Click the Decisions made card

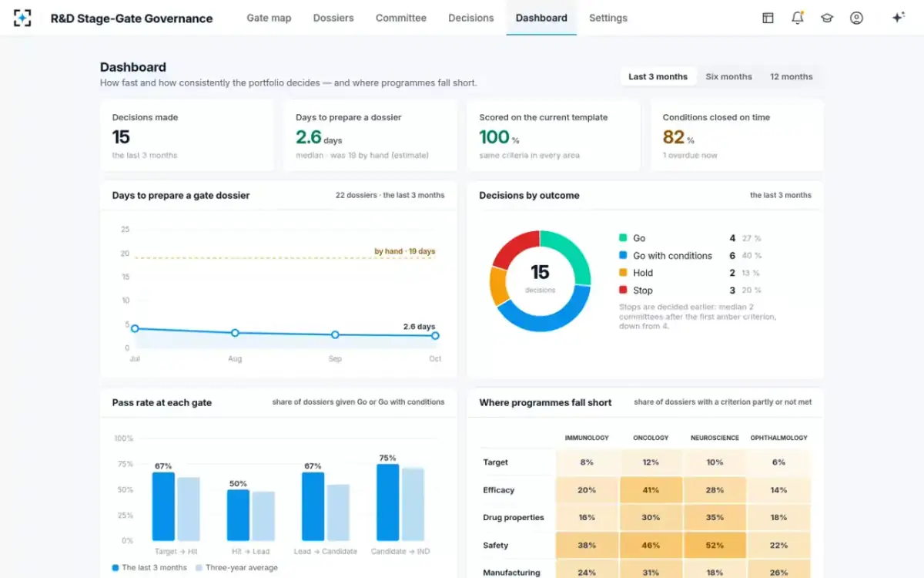(x=187, y=136)
